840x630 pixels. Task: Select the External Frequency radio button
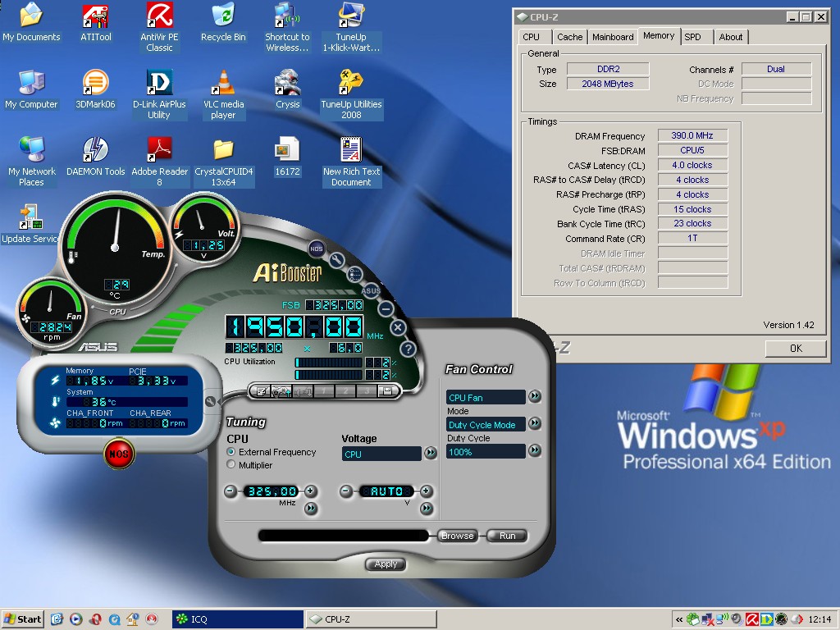(231, 452)
